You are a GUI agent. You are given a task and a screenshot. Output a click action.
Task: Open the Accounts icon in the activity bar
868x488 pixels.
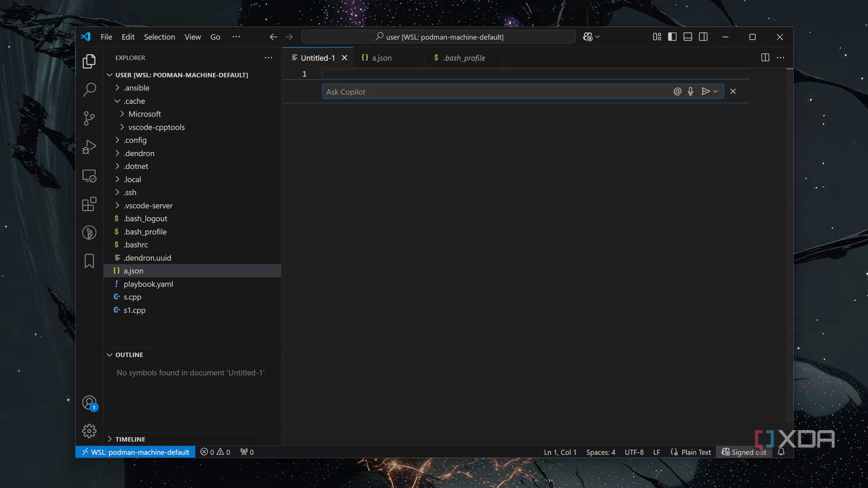click(89, 402)
